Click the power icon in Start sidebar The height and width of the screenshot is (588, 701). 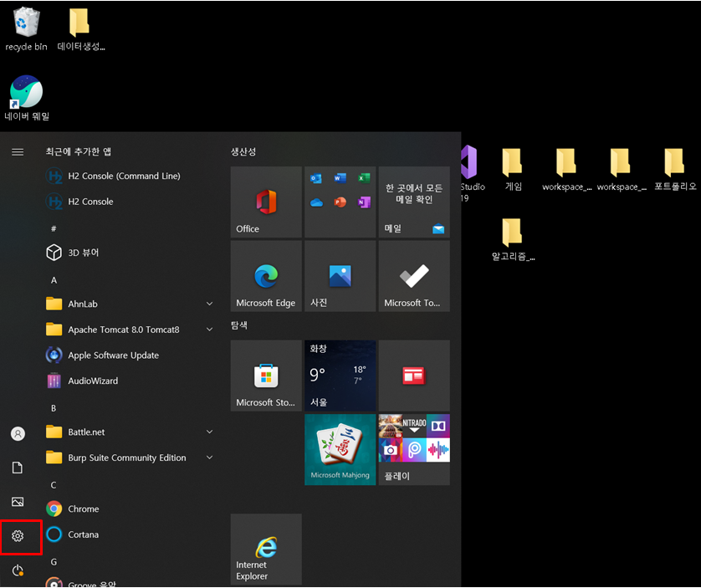(18, 570)
